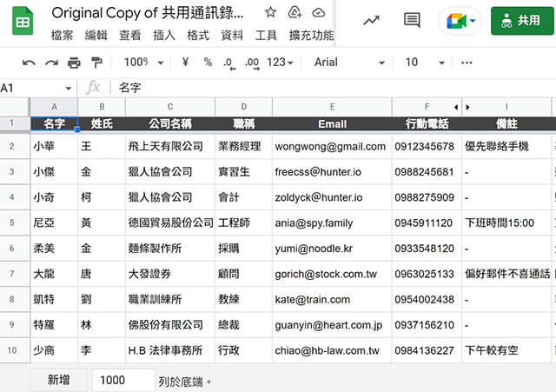Click the move to Drive folder icon
Screen dimensions: 556x392
tap(295, 13)
